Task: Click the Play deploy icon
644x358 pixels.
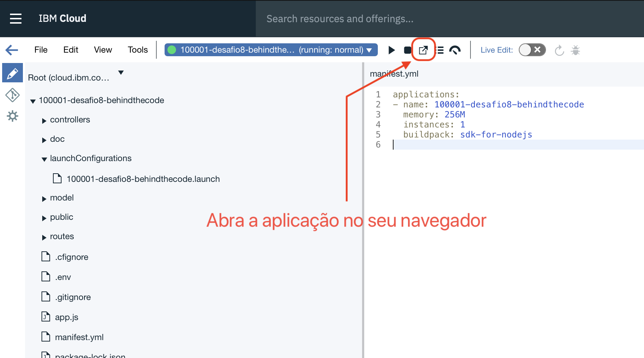Action: (391, 50)
